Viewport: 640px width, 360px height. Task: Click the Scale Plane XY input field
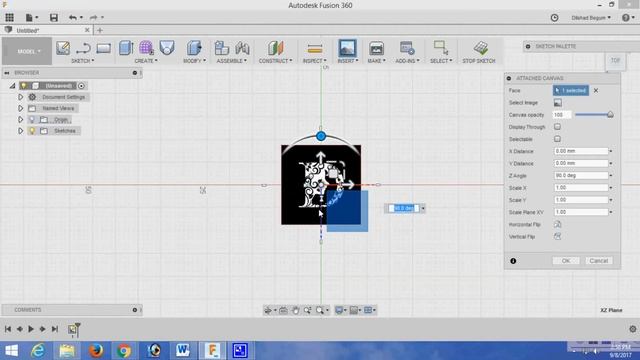click(x=581, y=212)
